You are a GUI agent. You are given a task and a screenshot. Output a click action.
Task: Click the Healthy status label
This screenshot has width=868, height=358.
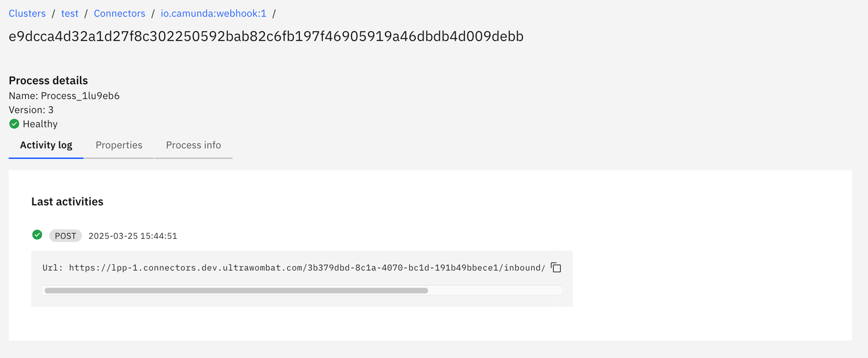click(x=40, y=124)
